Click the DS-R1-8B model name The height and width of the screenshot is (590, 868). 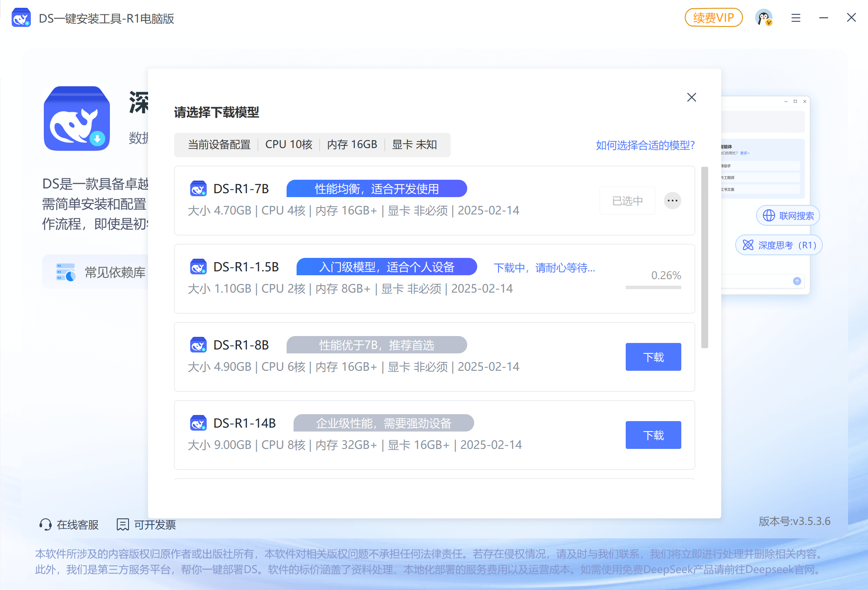click(241, 345)
